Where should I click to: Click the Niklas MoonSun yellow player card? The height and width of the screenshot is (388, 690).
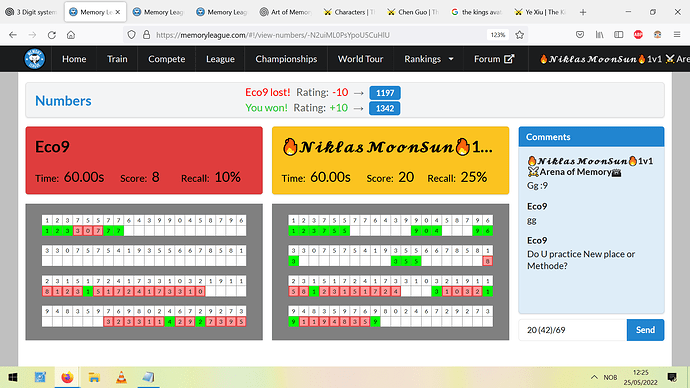point(390,161)
